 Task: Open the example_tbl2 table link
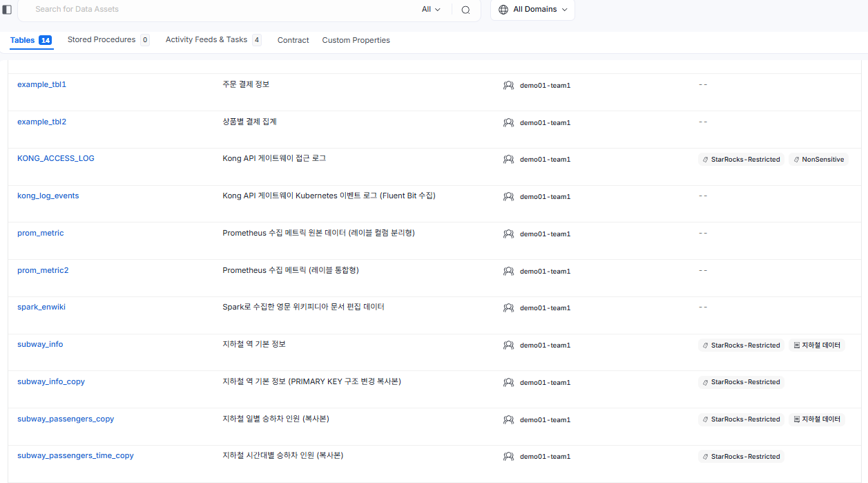41,122
